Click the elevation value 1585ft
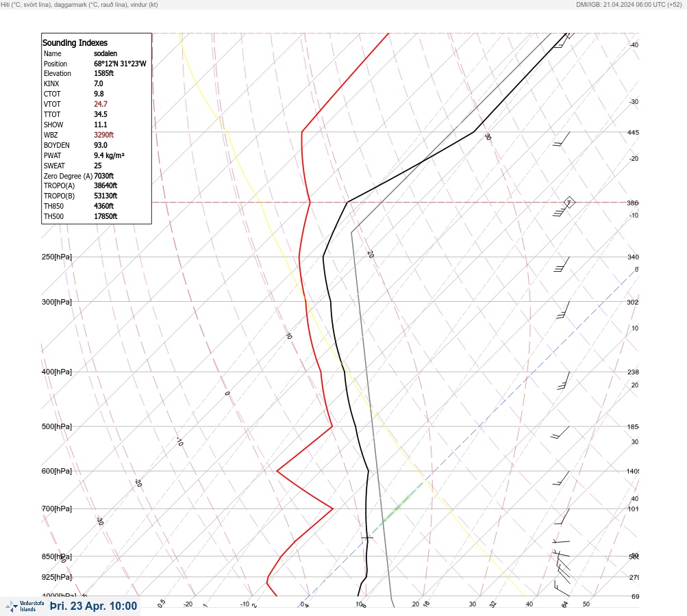This screenshot has height=616, width=687. pyautogui.click(x=104, y=73)
